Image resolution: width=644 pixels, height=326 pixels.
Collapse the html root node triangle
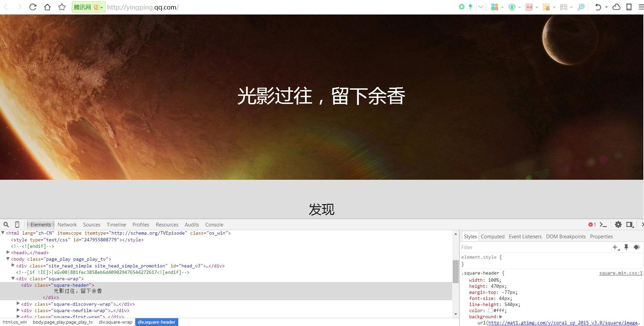click(3, 233)
